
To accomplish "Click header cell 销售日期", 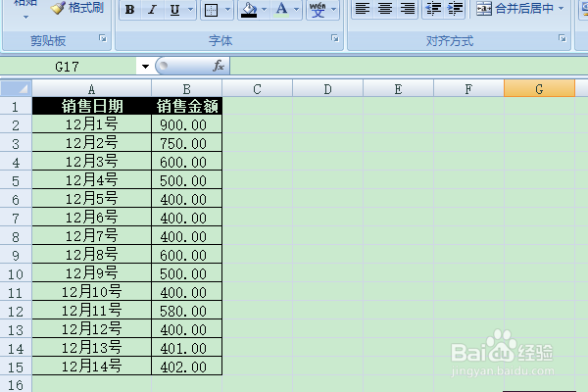I will [92, 106].
